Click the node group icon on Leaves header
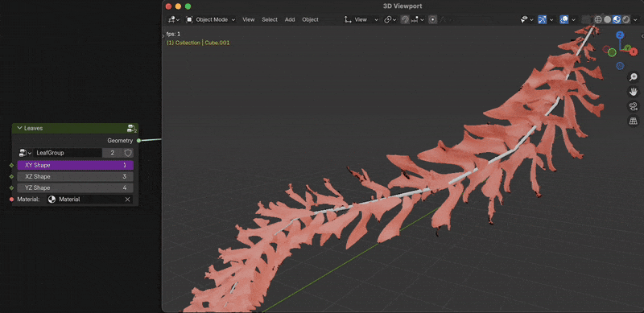This screenshot has height=313, width=644. 131,128
